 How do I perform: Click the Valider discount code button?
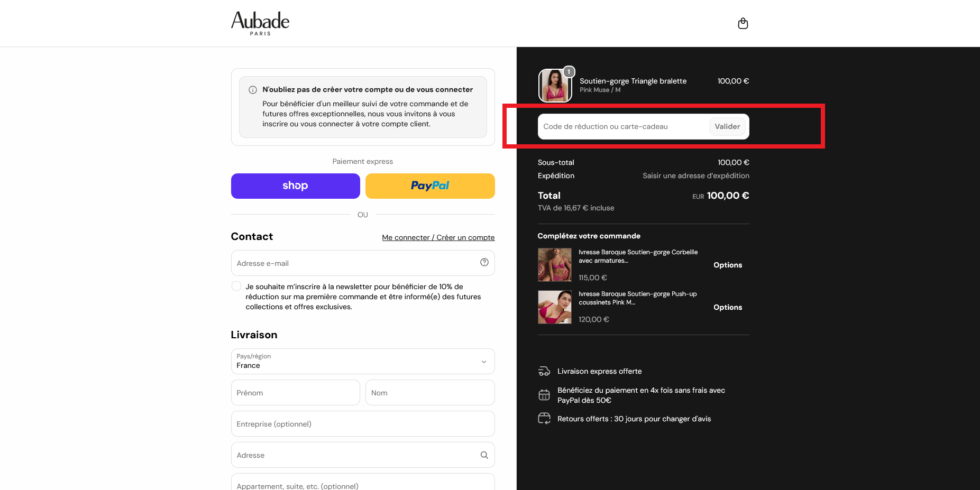point(727,126)
